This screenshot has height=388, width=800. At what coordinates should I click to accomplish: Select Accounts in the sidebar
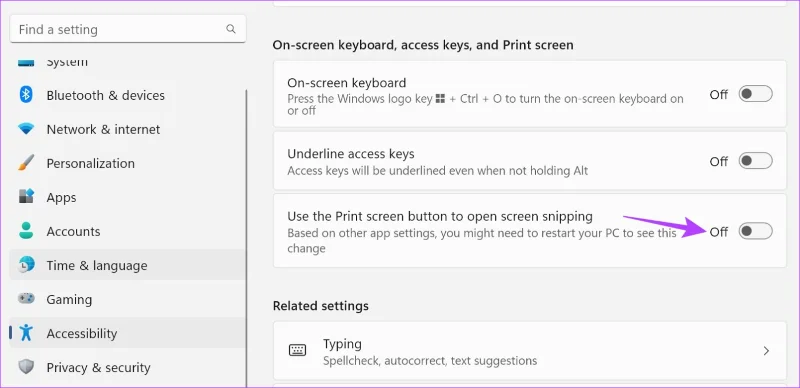coord(128,231)
